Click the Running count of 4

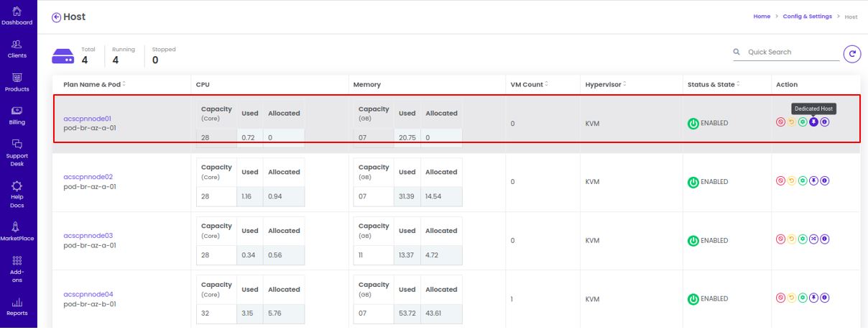coord(116,60)
